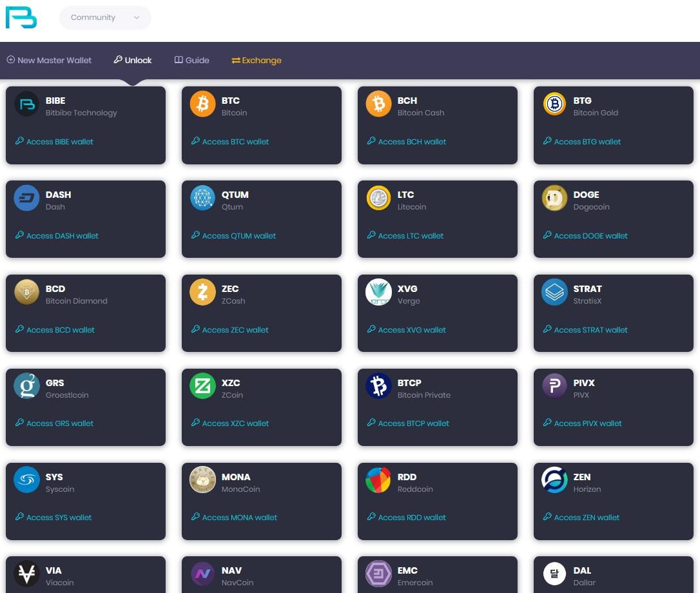Open the Guide tab
This screenshot has height=593, width=700.
(191, 60)
